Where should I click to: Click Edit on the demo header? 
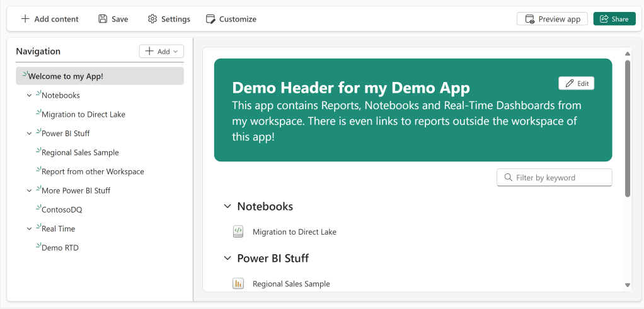pos(576,83)
